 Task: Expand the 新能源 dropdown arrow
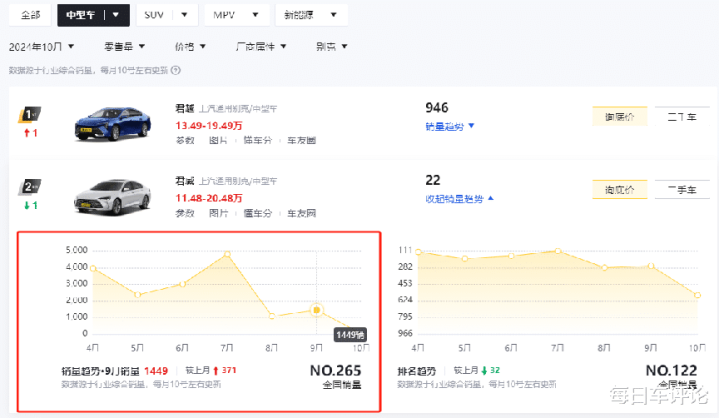334,15
